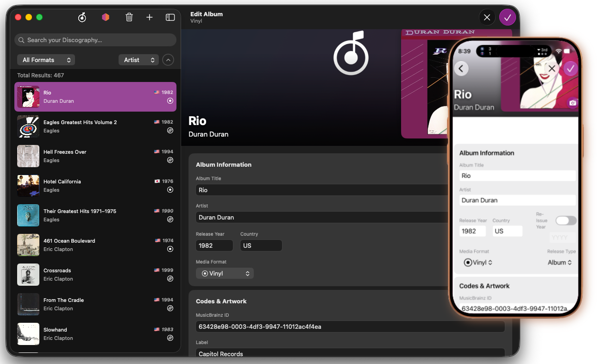The width and height of the screenshot is (597, 364).
Task: Click the Rio cover thumbnail in the album list
Action: 28,97
